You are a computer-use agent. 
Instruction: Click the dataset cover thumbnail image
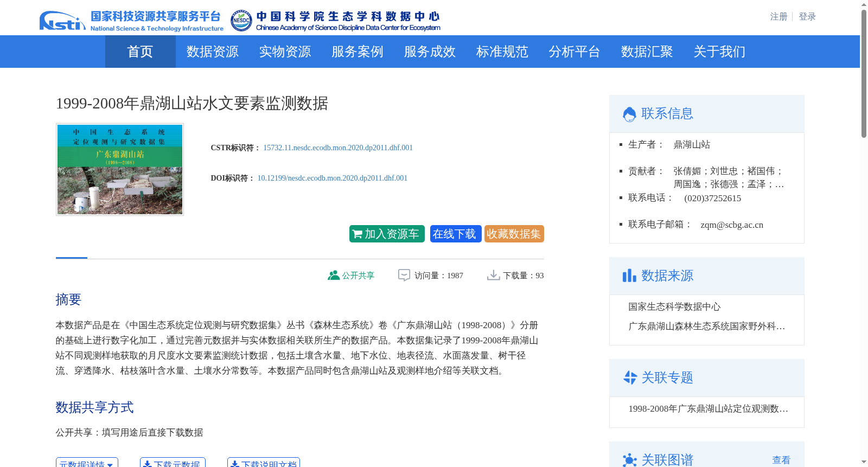pyautogui.click(x=120, y=169)
